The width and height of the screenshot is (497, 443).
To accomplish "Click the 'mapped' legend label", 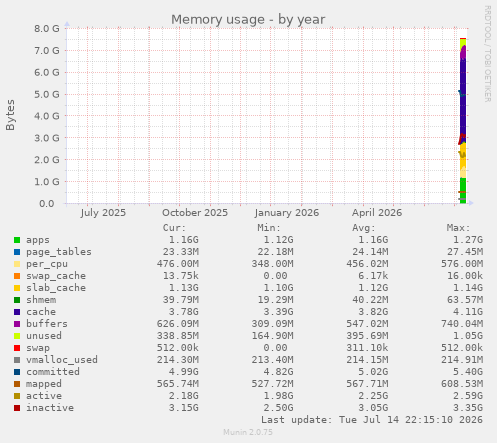I will [44, 384].
